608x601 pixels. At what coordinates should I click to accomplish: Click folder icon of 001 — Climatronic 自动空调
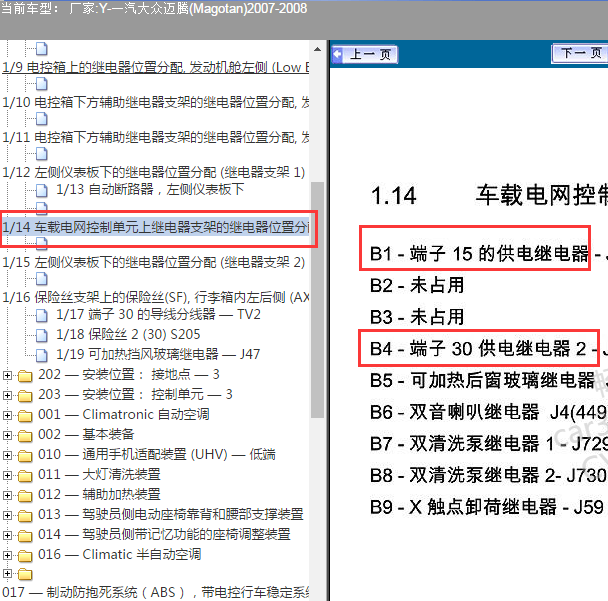(25, 416)
